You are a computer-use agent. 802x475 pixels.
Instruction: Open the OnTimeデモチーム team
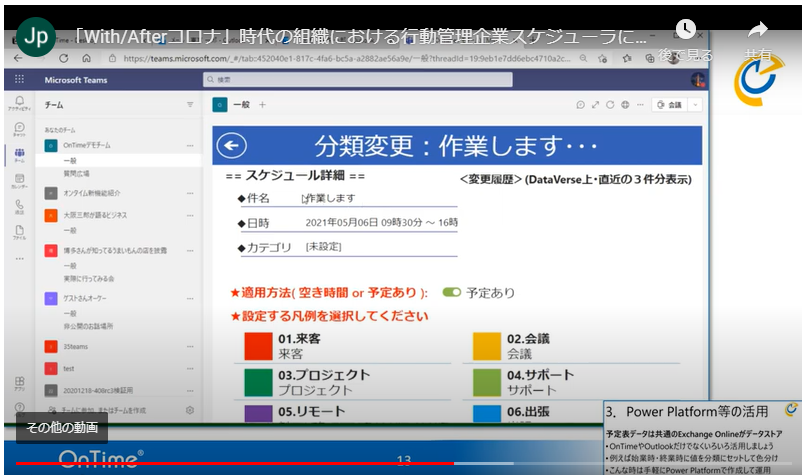coord(86,146)
